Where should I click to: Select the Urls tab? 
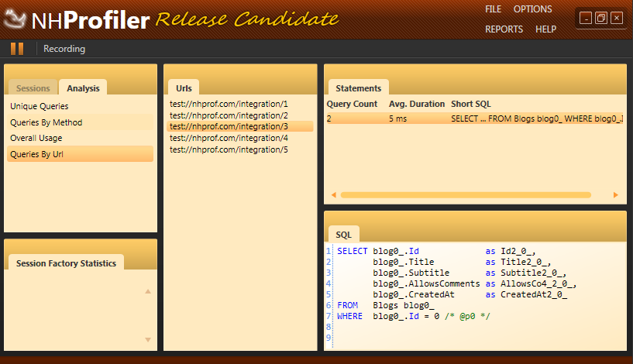click(x=184, y=88)
